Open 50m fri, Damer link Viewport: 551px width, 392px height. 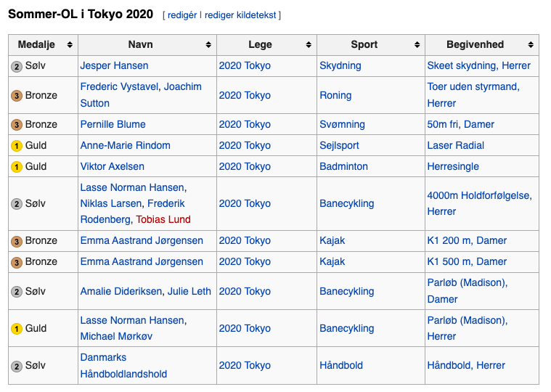460,124
